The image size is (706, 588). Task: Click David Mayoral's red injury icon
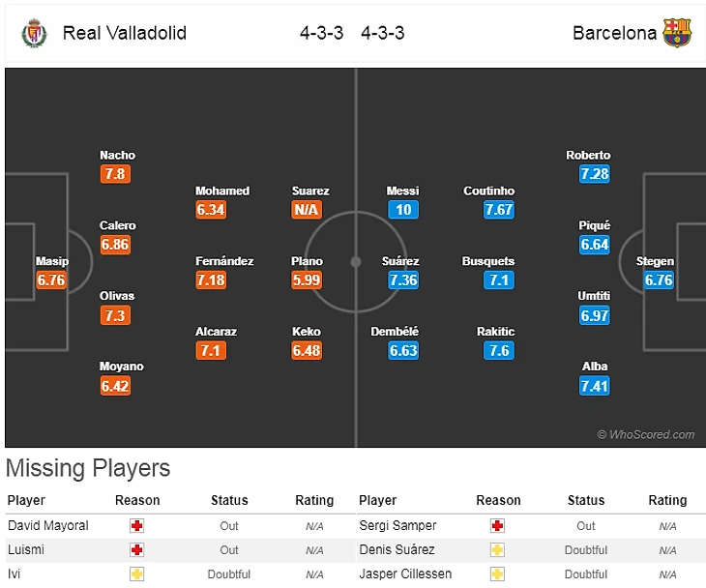(137, 526)
